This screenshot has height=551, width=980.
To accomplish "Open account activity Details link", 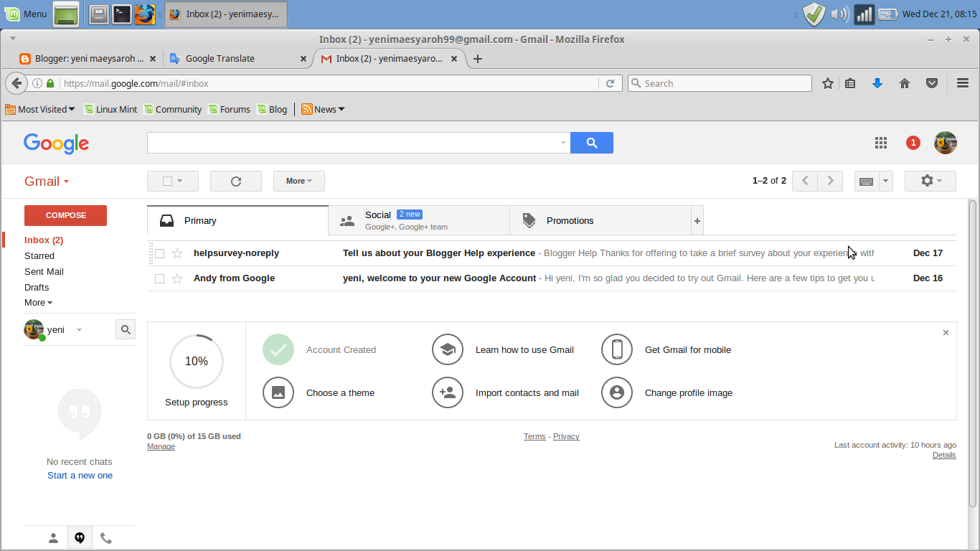I will point(944,455).
